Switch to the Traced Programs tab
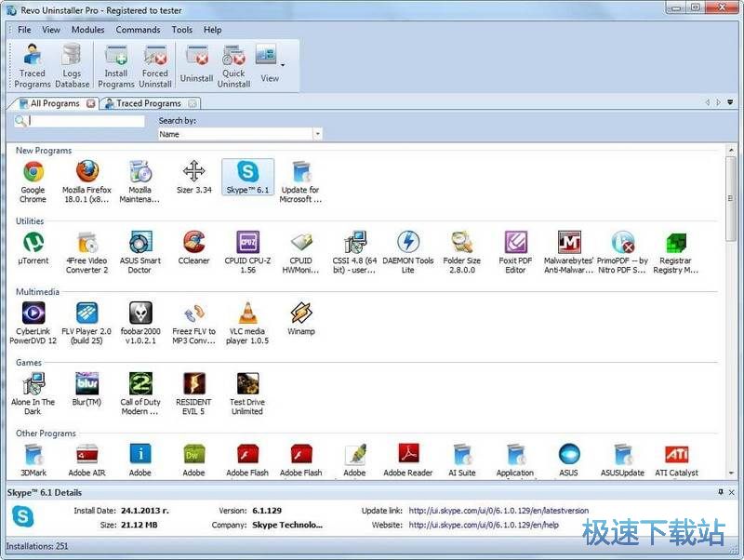The image size is (744, 560). 148,103
